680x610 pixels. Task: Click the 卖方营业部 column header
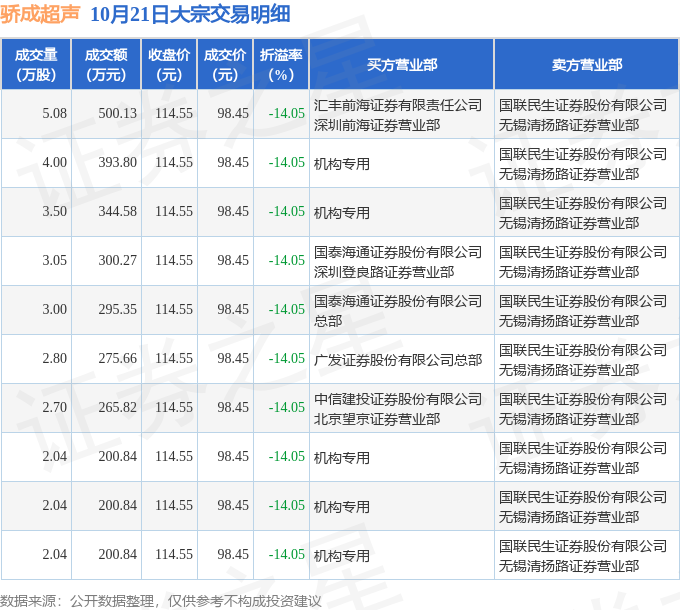(586, 64)
